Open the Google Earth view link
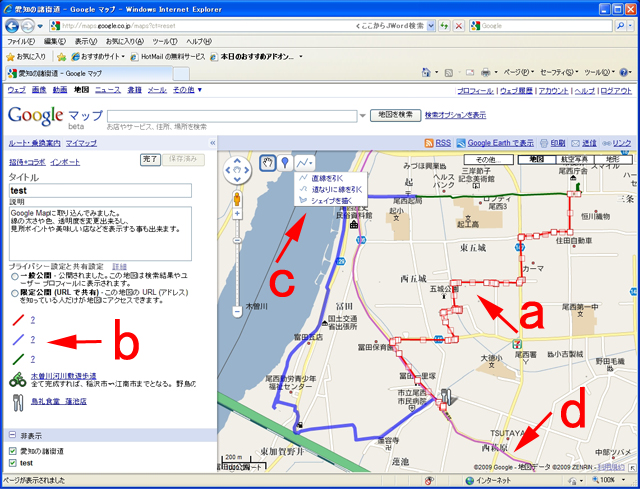Viewport: 640px width, 489px height. [x=500, y=143]
